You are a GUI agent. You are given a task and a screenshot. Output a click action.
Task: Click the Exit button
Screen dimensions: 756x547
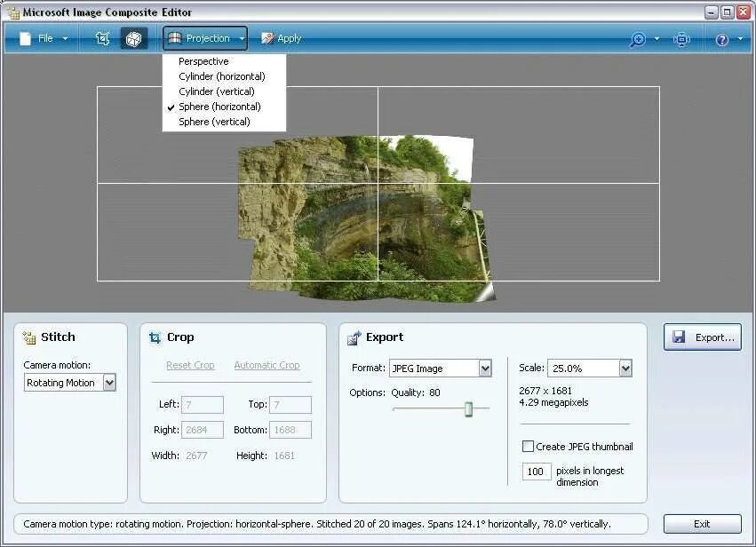[x=703, y=524]
